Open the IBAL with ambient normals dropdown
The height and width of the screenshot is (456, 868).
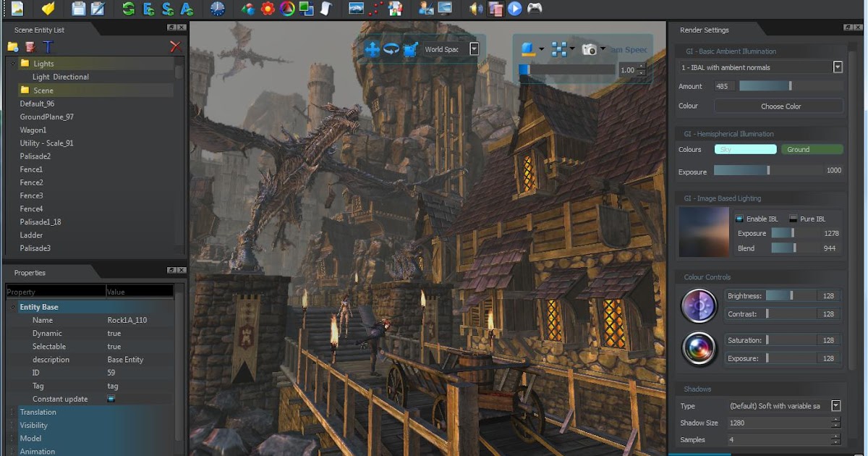(838, 67)
